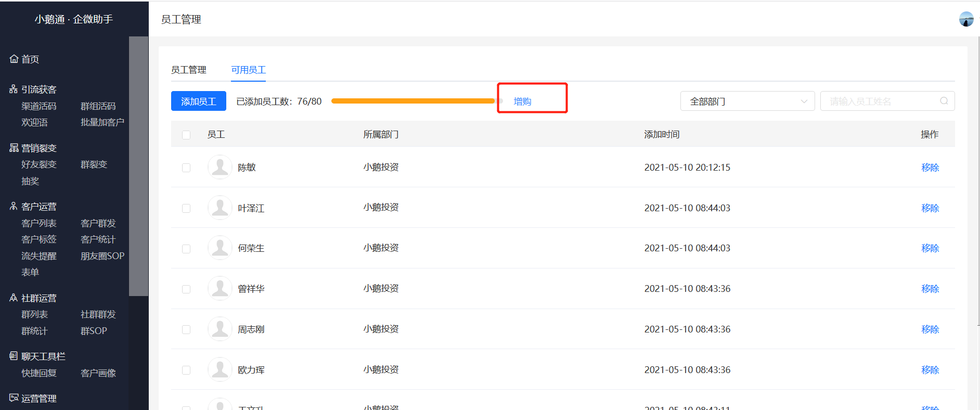Screen dimensions: 980x410
Task: Open the user avatar at top right
Action: coord(966,19)
